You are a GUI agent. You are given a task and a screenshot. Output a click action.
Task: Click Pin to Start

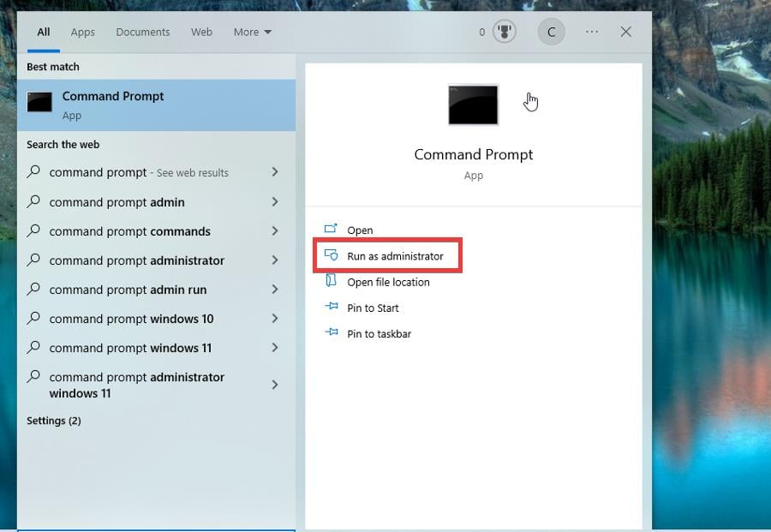[x=373, y=308]
